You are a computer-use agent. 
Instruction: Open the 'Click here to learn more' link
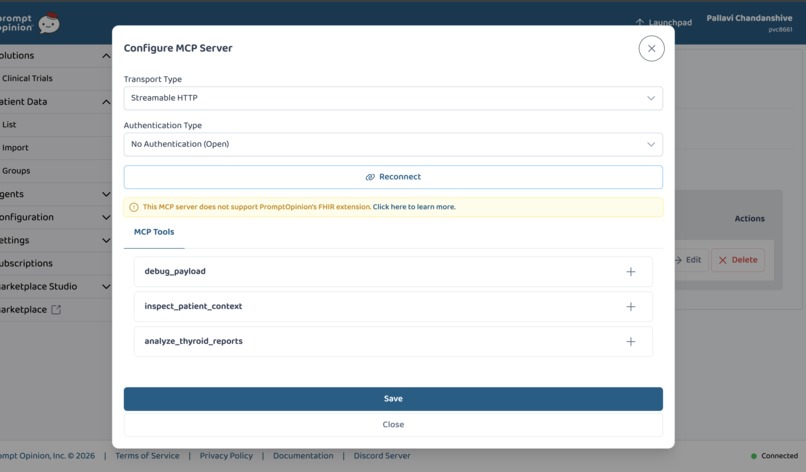(414, 207)
